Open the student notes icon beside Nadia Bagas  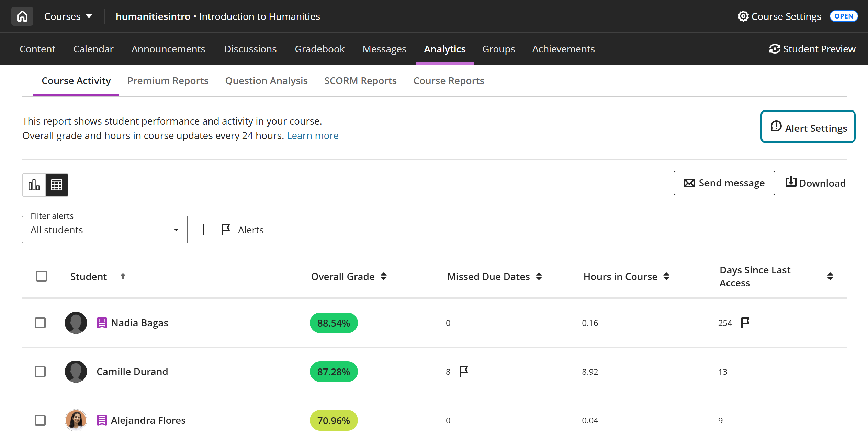point(101,323)
